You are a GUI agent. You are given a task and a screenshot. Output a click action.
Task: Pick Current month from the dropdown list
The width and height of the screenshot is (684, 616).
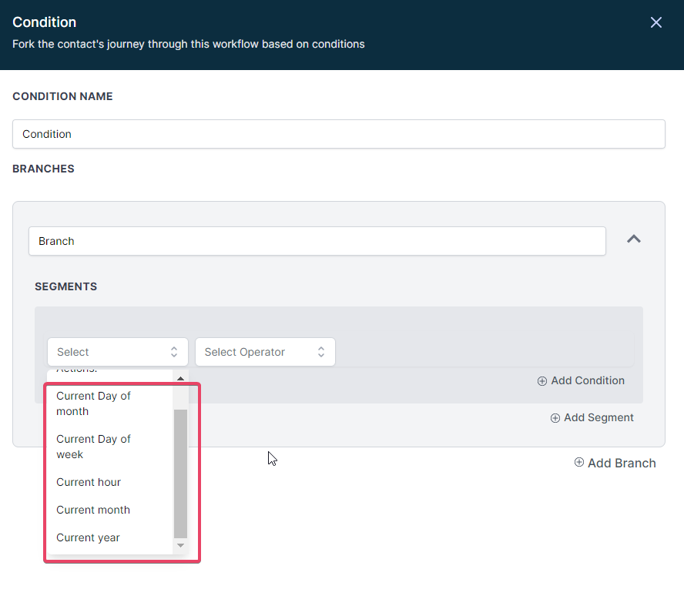click(93, 510)
